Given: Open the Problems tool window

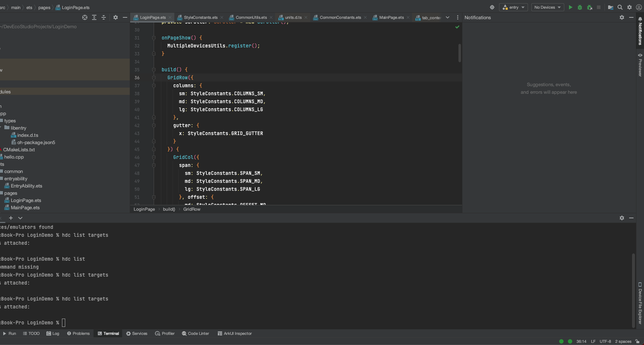Looking at the screenshot, I should [x=78, y=333].
